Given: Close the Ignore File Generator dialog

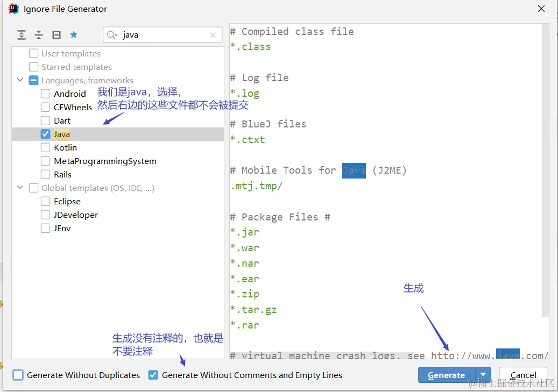Looking at the screenshot, I should pyautogui.click(x=541, y=9).
